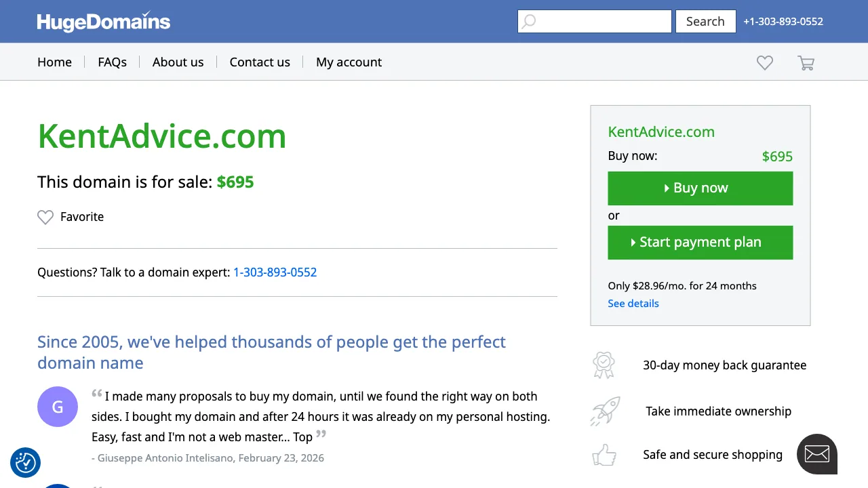Open the shopping cart icon
This screenshot has height=488, width=868.
tap(806, 63)
